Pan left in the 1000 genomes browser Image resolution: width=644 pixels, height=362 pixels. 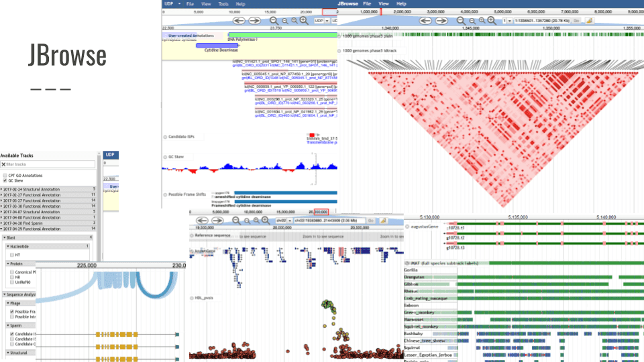425,21
